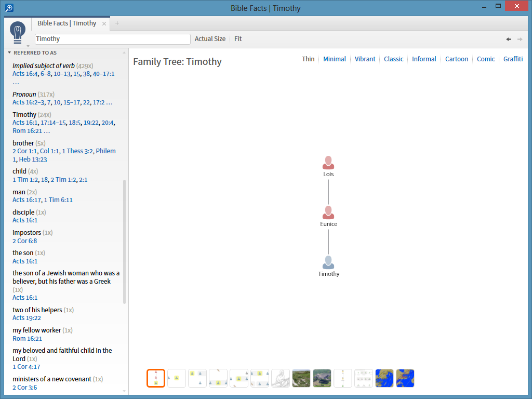This screenshot has width=532, height=399.
Task: Open the Philem link under brother
Action: (x=105, y=151)
